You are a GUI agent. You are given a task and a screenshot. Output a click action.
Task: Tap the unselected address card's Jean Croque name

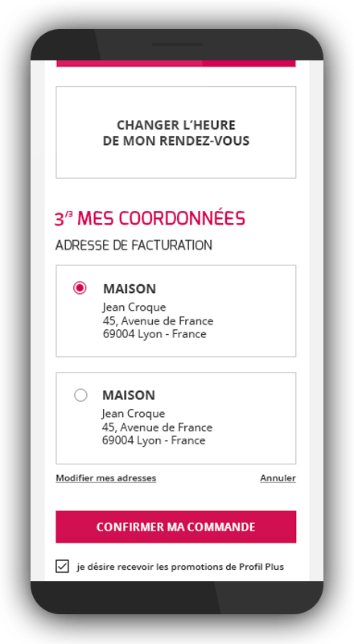(134, 414)
